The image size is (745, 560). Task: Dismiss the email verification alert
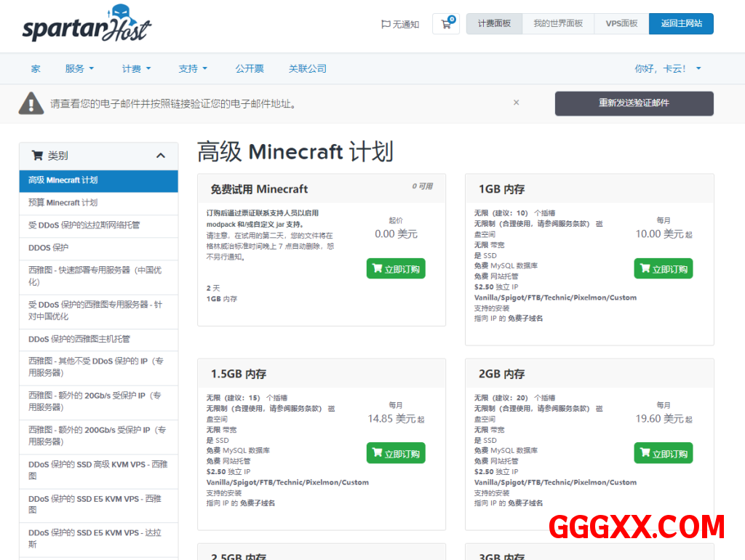pos(516,103)
